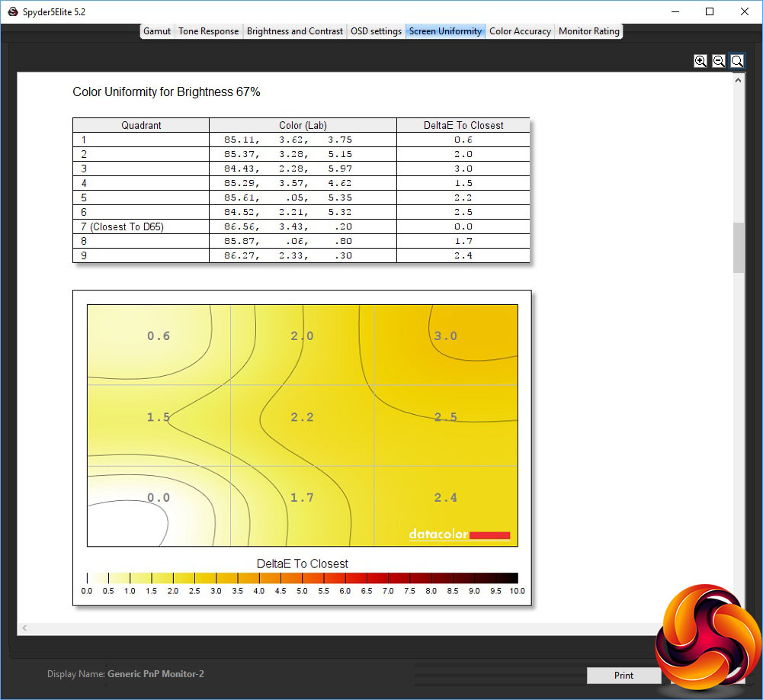
Task: Click the 0.6 label on the uniformity map
Action: [x=159, y=336]
